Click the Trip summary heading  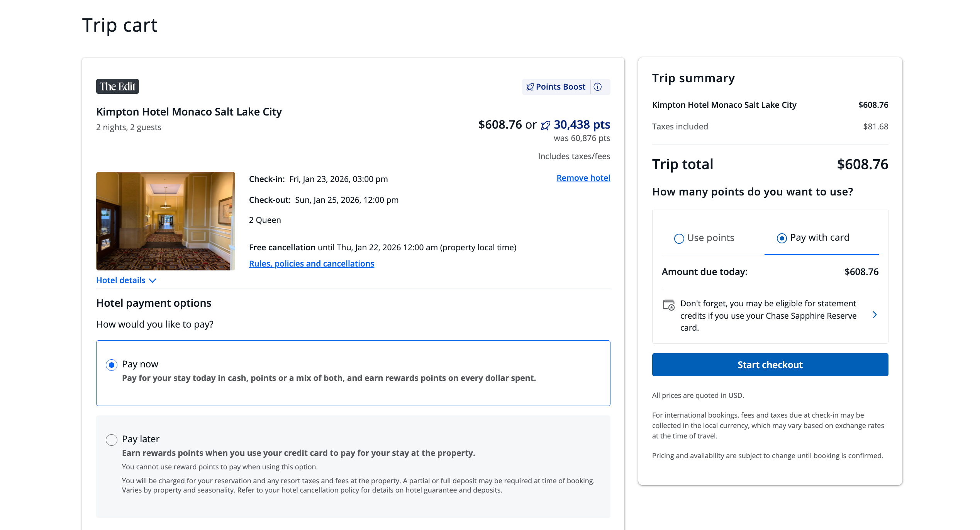[693, 78]
